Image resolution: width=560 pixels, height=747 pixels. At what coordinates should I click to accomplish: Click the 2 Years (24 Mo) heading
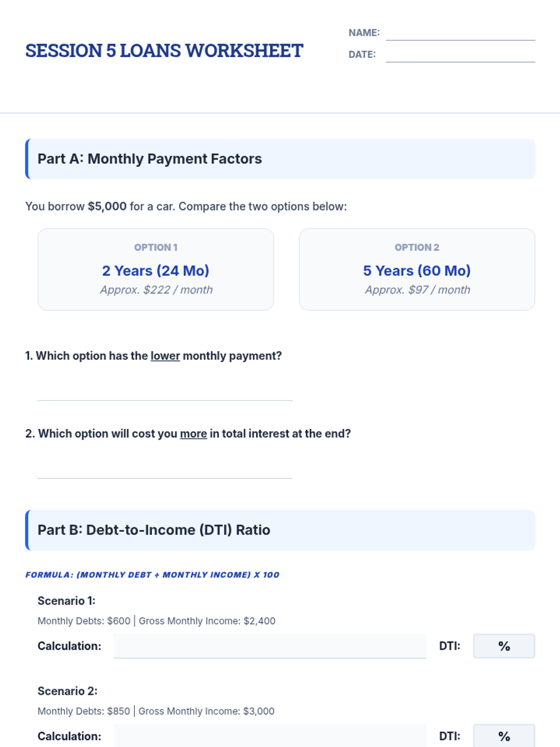[155, 271]
